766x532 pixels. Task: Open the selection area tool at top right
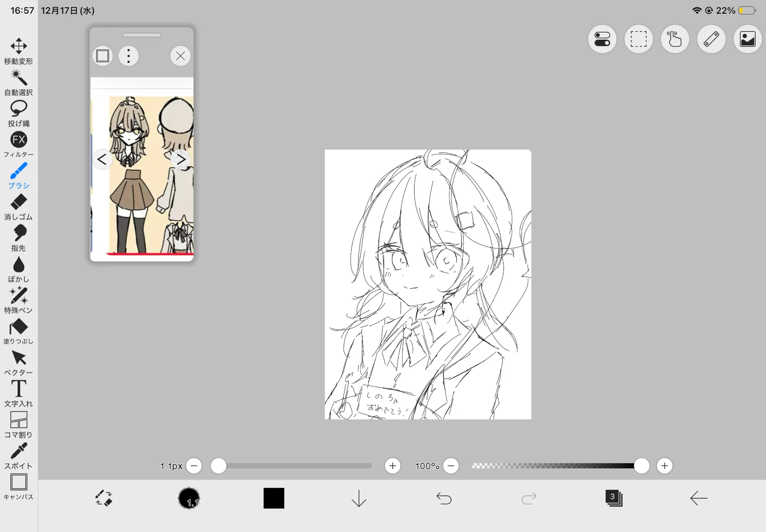(639, 39)
